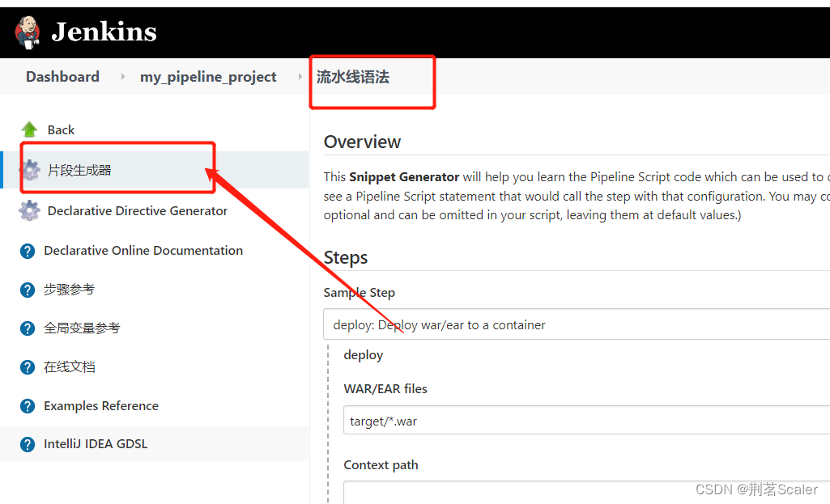Open Declarative Directive Generator
This screenshot has width=830, height=504.
pyautogui.click(x=138, y=211)
